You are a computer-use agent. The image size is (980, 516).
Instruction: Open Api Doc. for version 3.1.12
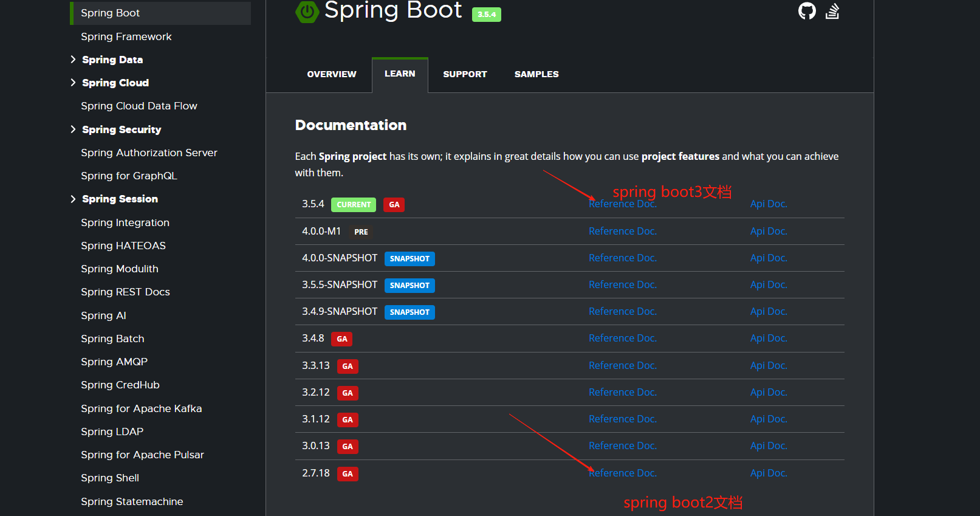click(x=769, y=419)
